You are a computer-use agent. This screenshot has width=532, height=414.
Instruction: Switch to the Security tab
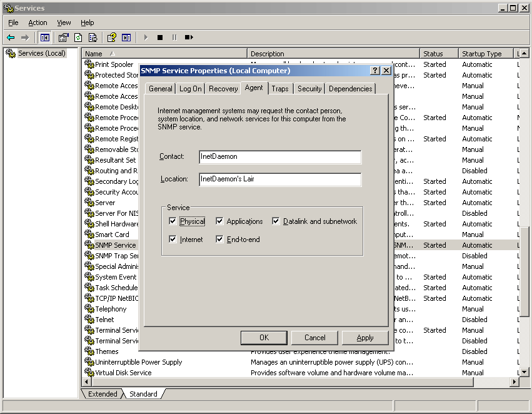(x=309, y=89)
